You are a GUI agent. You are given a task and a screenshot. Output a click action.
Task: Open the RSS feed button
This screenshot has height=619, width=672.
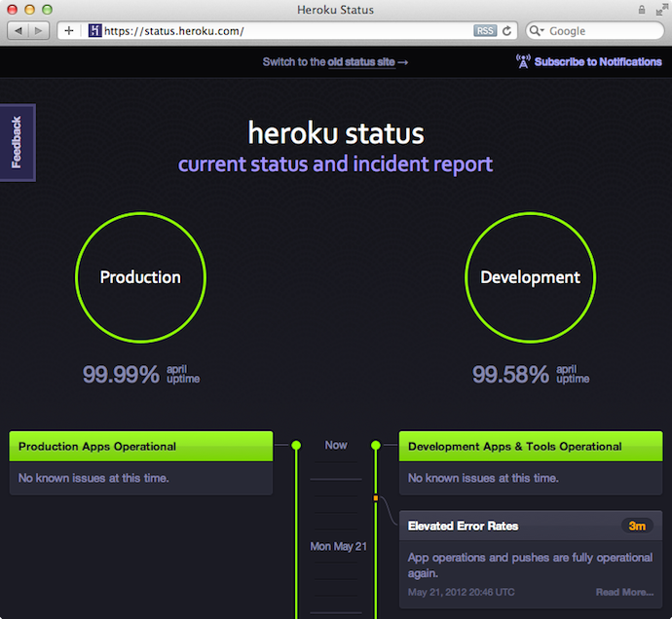485,31
